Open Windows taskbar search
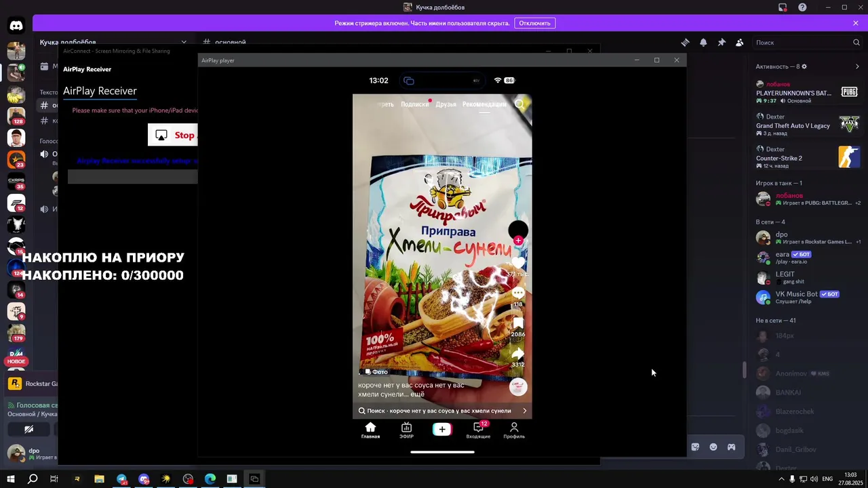This screenshot has height=488, width=868. pyautogui.click(x=33, y=479)
